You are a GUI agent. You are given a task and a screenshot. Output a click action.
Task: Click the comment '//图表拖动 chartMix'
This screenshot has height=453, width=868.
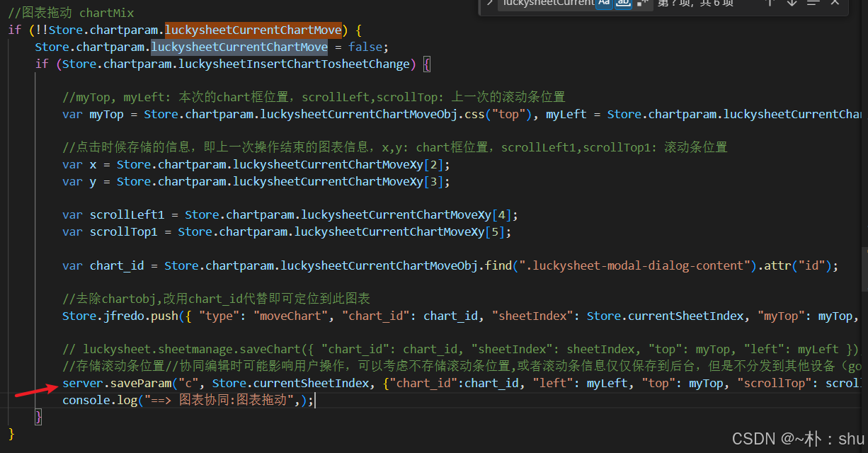[71, 13]
